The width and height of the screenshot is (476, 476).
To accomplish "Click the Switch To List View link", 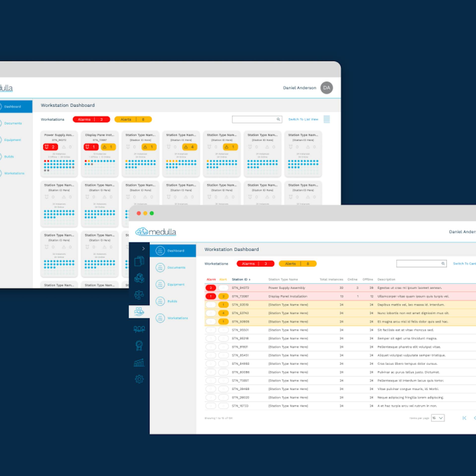I will click(303, 119).
